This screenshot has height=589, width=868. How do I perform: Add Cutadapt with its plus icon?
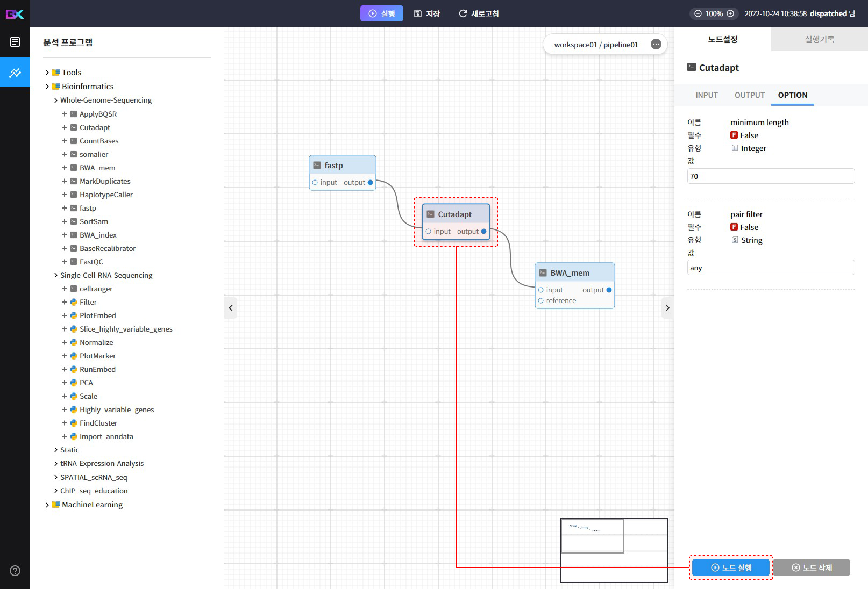tap(65, 127)
